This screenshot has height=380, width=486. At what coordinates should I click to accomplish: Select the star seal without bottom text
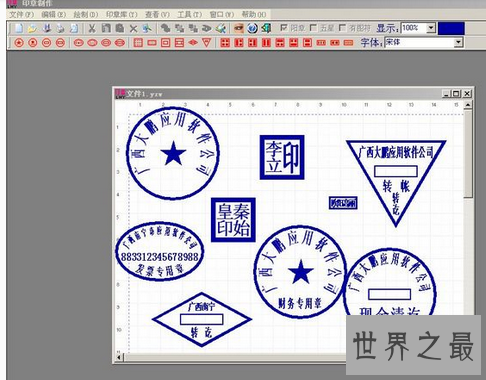[173, 153]
